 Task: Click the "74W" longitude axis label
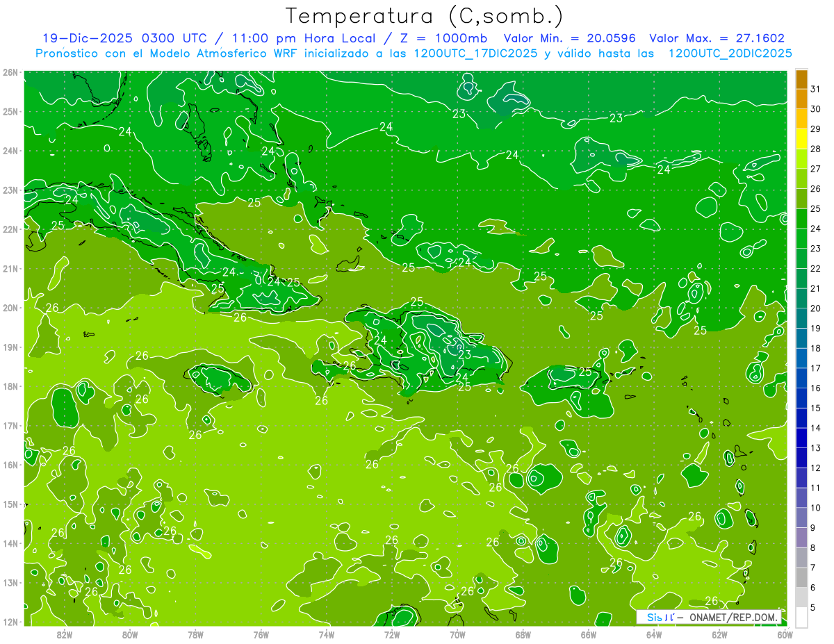[x=327, y=634]
